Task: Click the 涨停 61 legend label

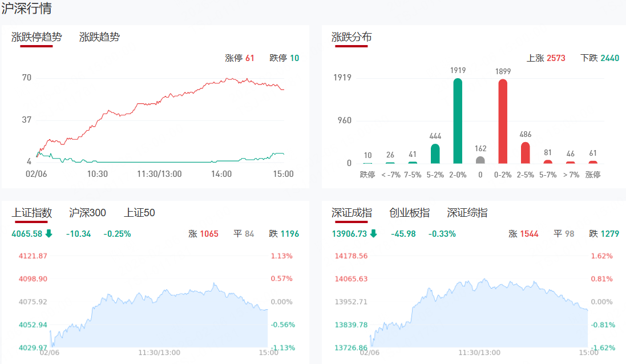Action: pyautogui.click(x=240, y=58)
